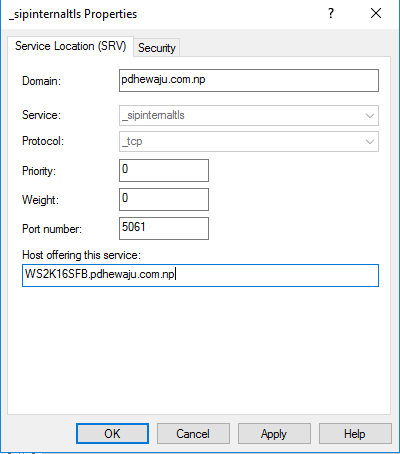Select the Service Location (SRV) tab
400x454 pixels.
pyautogui.click(x=71, y=46)
